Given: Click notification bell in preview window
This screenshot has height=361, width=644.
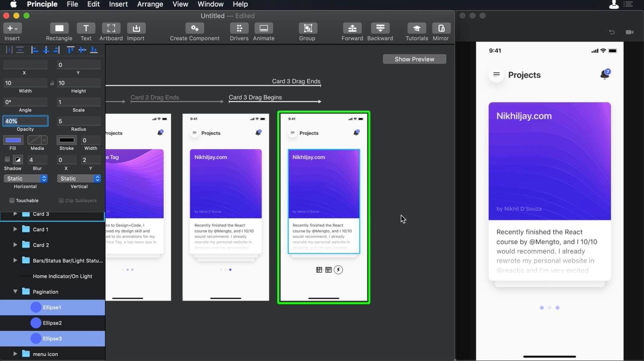Looking at the screenshot, I should tap(605, 74).
